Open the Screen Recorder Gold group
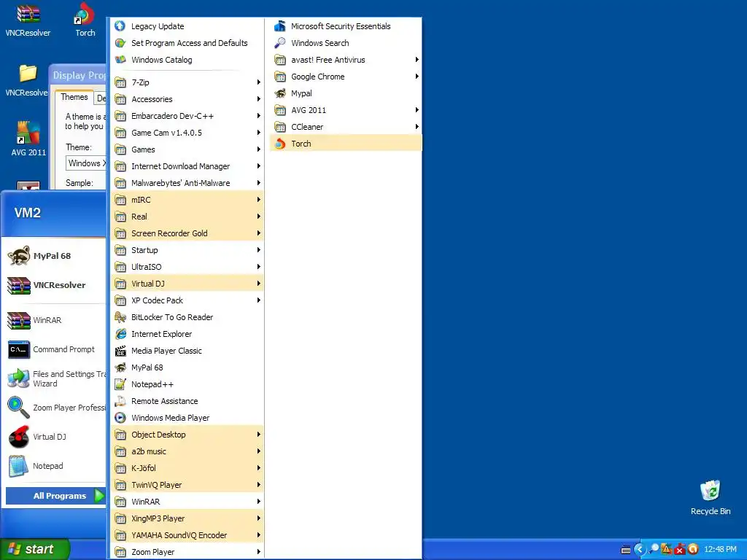The image size is (747, 560). (187, 233)
